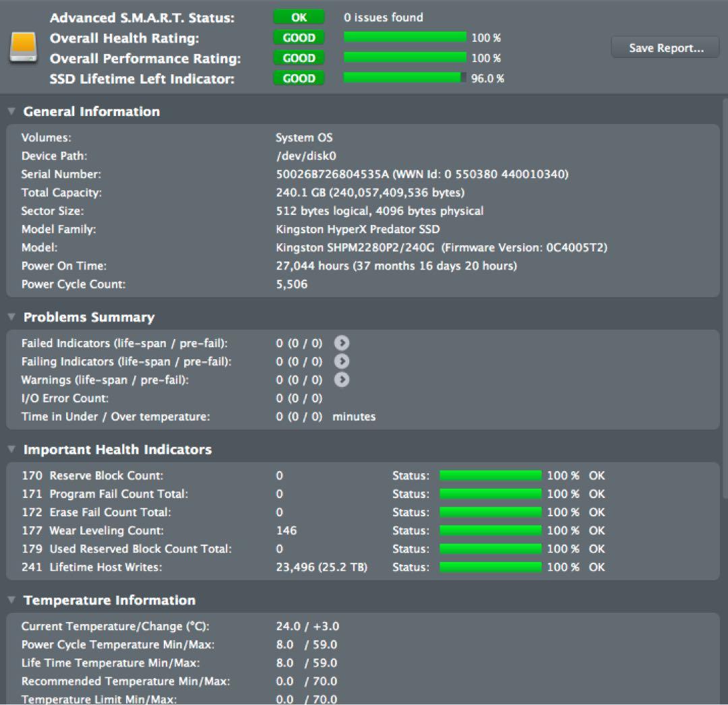Click the Save Report button
The width and height of the screenshot is (728, 705).
(x=665, y=47)
